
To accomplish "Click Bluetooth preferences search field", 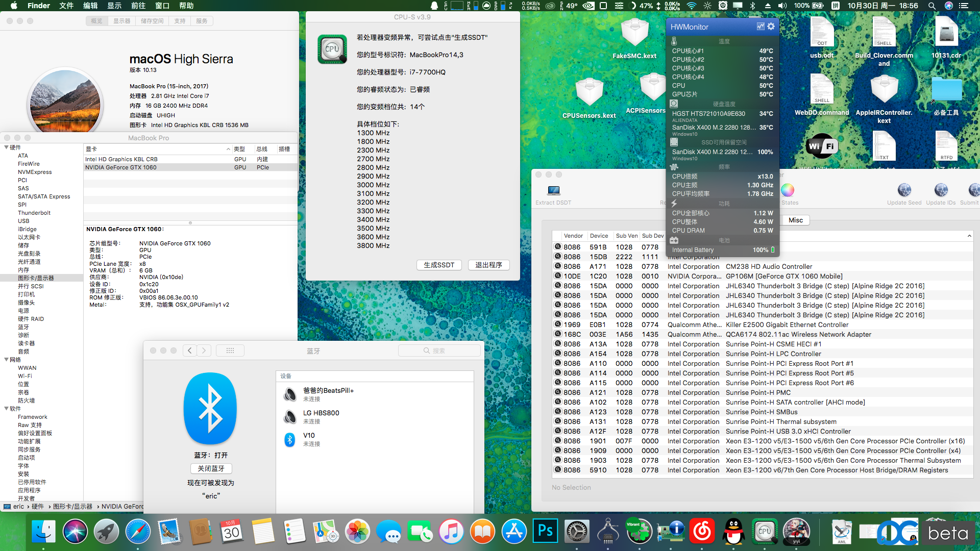I will (x=439, y=350).
